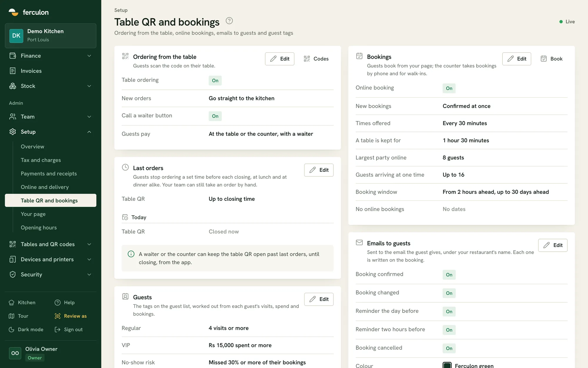Collapse the Setup section chevron
The height and width of the screenshot is (368, 588).
tap(89, 132)
